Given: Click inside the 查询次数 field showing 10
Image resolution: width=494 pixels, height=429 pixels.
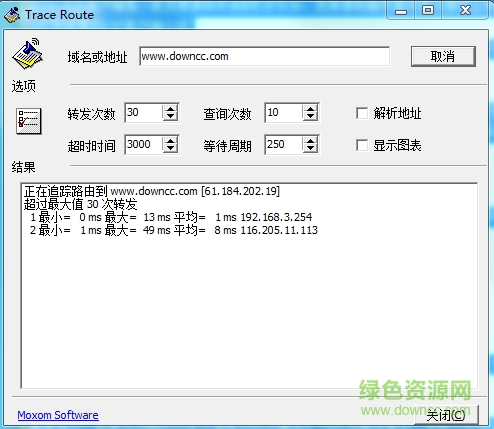Looking at the screenshot, I should [284, 113].
